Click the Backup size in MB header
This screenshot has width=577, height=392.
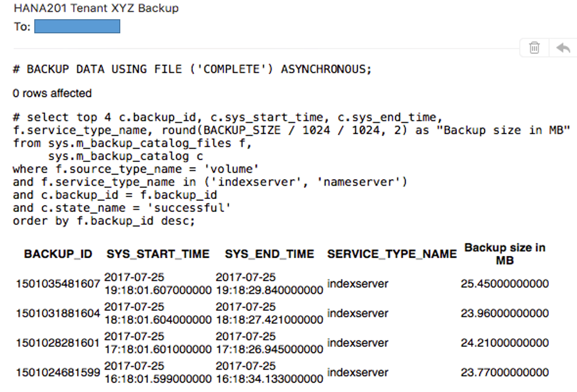tap(504, 253)
